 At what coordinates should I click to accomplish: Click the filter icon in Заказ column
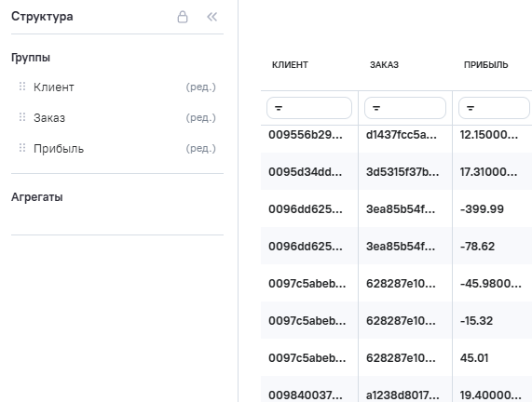[376, 108]
